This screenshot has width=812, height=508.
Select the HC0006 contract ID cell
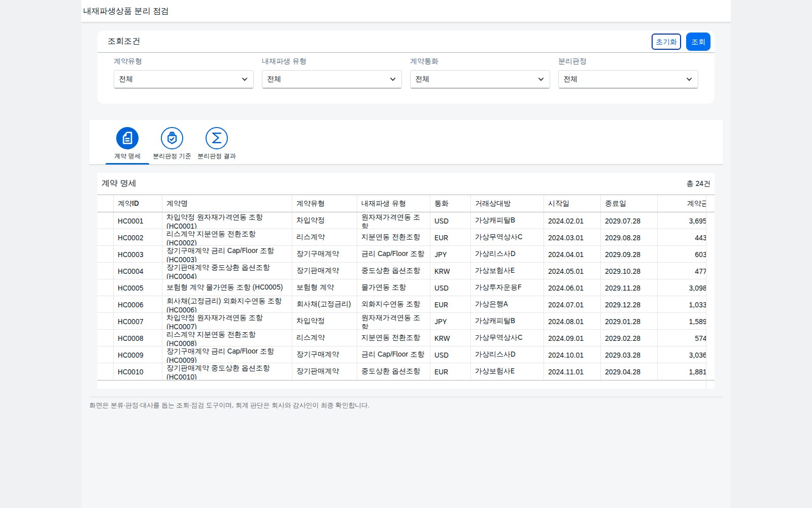click(x=138, y=305)
